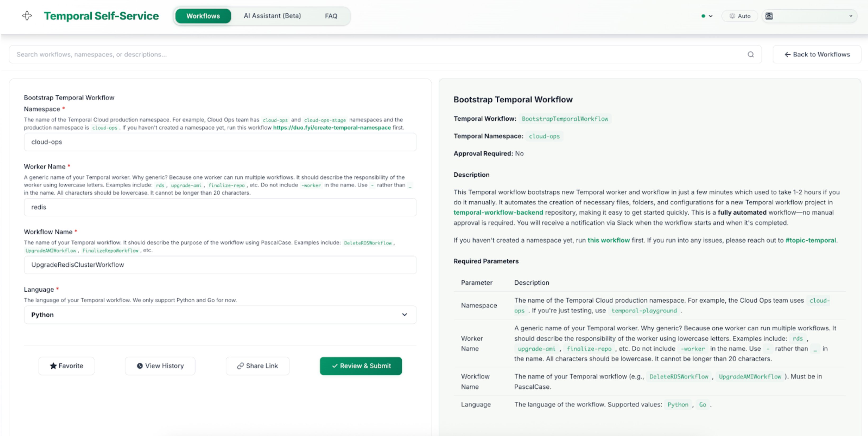
Task: Follow the temporal-workflow-backend repository link
Action: coord(498,212)
